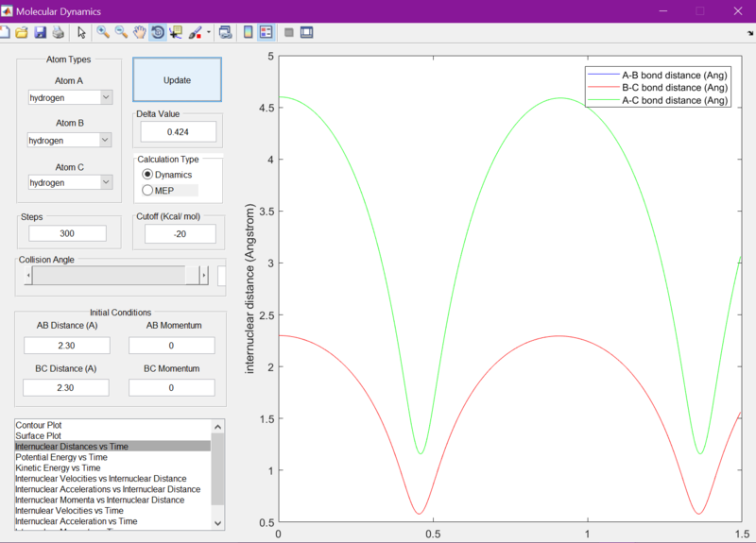The height and width of the screenshot is (543, 756).
Task: Toggle the Rotate 3D tool
Action: point(157,32)
